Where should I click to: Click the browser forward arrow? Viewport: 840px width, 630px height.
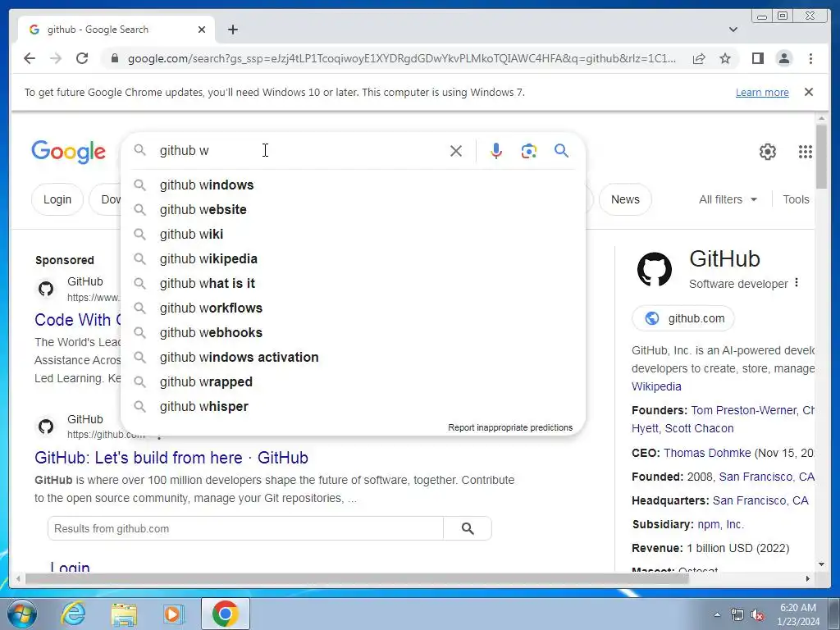click(56, 58)
